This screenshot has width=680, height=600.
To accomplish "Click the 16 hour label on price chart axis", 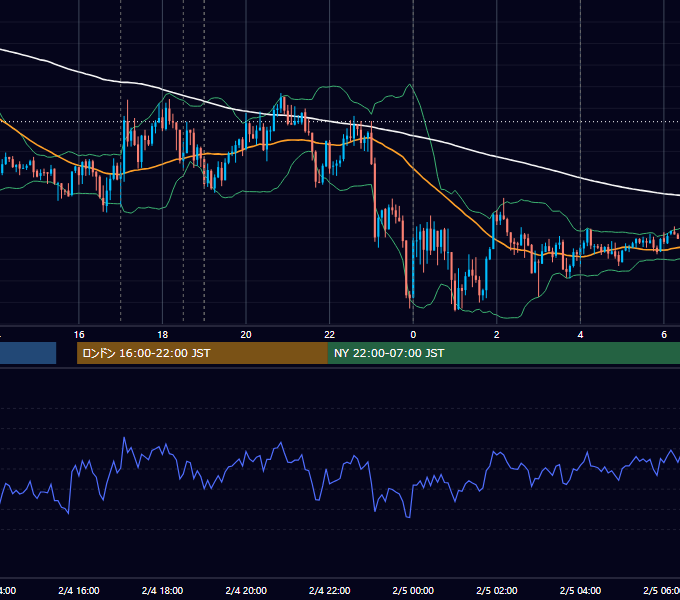I will [x=79, y=334].
